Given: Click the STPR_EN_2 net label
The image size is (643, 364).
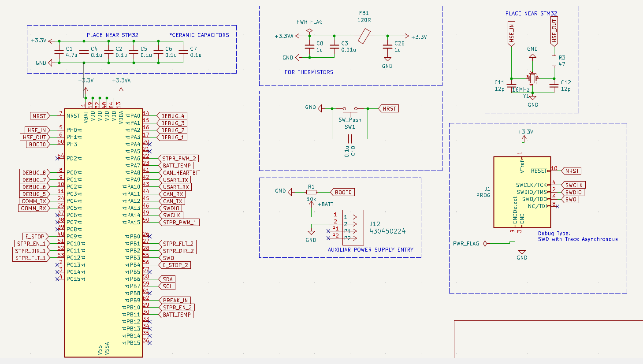Looking at the screenshot, I should point(177,308).
